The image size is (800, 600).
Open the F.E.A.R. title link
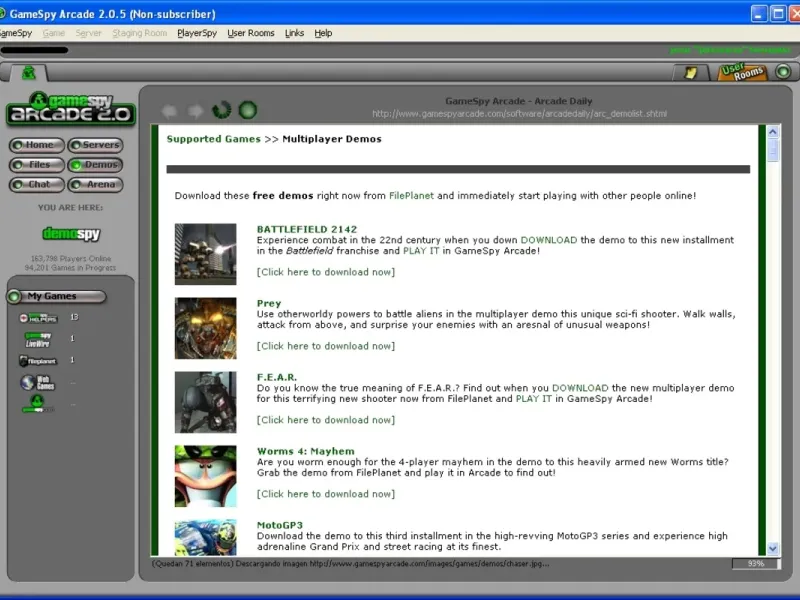tap(277, 377)
